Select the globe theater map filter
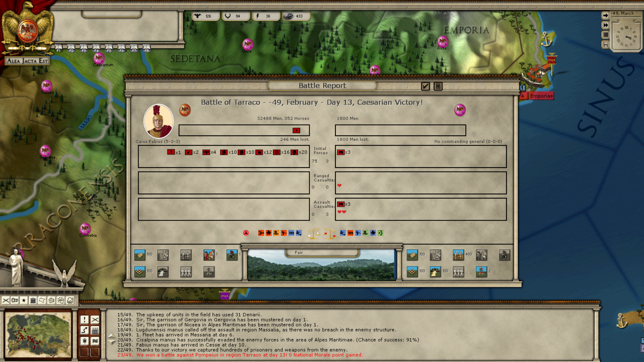The height and width of the screenshot is (362, 644). click(51, 300)
